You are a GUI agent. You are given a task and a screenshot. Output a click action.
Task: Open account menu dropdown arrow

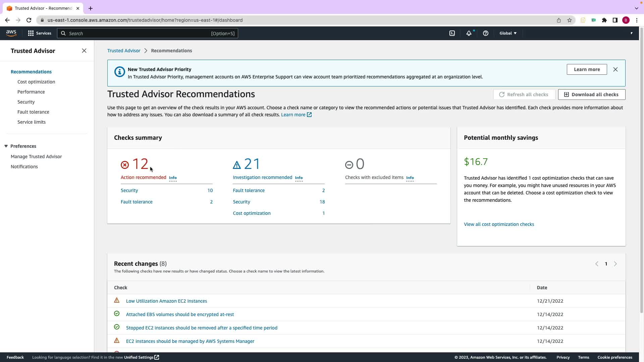(x=631, y=33)
